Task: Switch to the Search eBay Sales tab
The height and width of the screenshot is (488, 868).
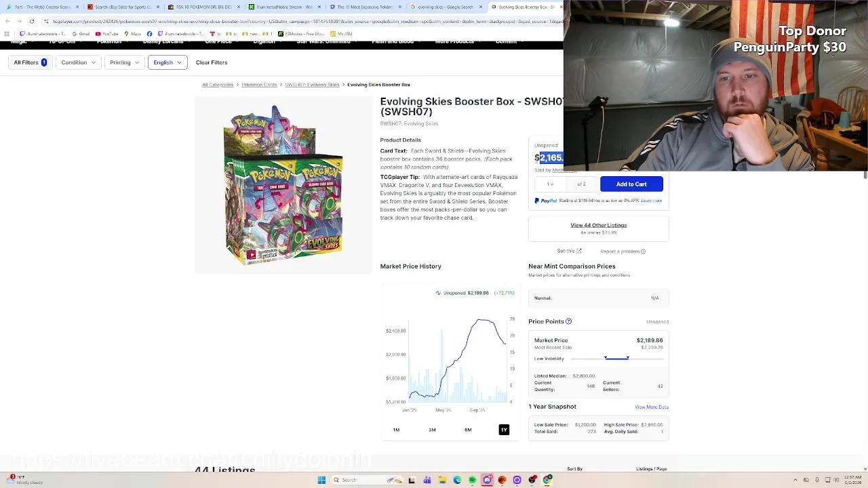Action: (x=123, y=7)
